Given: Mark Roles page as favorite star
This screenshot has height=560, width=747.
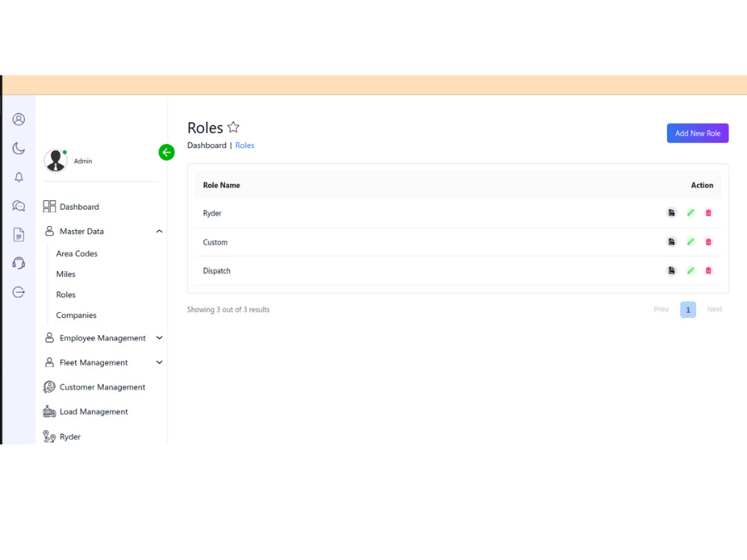Looking at the screenshot, I should [x=233, y=127].
